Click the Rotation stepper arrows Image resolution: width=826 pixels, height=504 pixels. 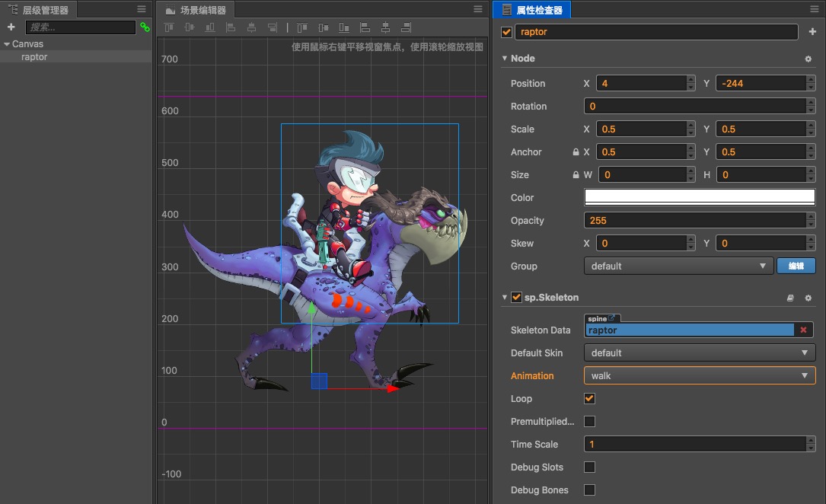click(x=811, y=106)
